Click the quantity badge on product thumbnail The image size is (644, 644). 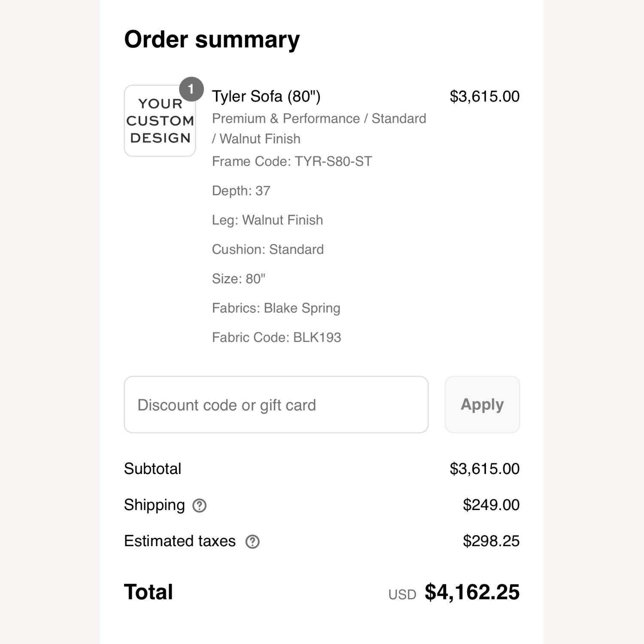pos(191,89)
